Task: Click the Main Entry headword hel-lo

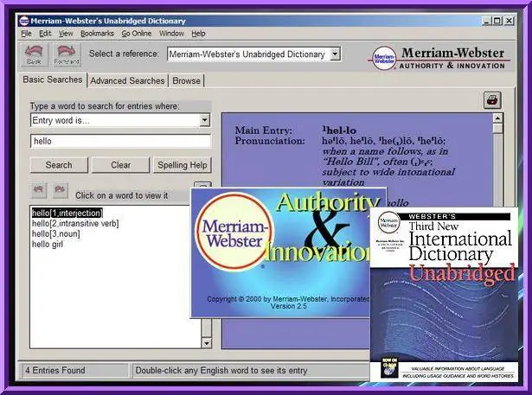Action: click(x=339, y=131)
